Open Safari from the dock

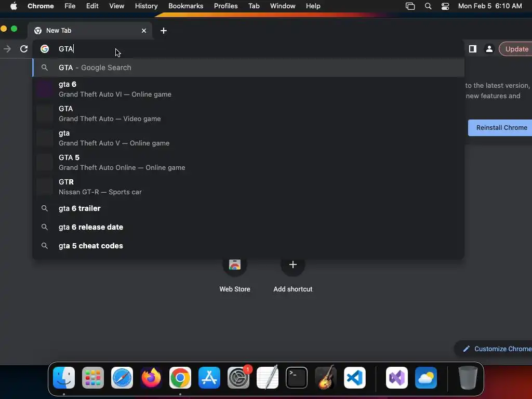(x=122, y=378)
